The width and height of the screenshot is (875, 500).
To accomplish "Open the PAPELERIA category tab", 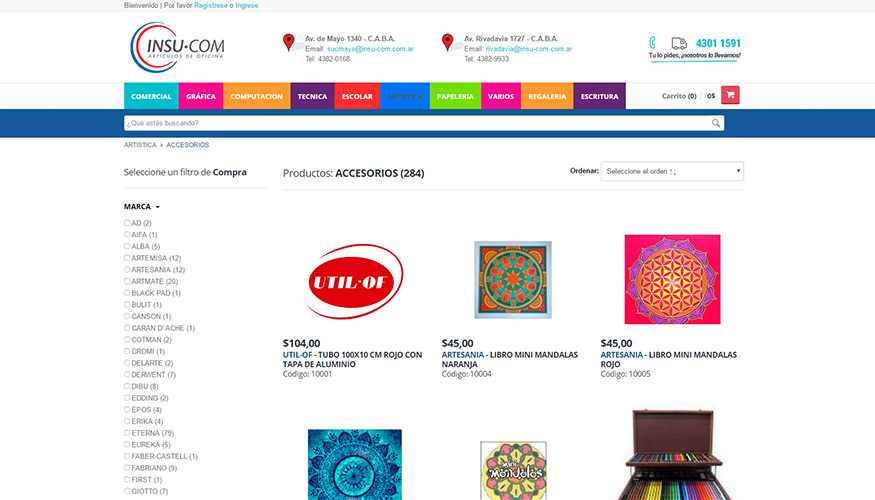I will [455, 96].
